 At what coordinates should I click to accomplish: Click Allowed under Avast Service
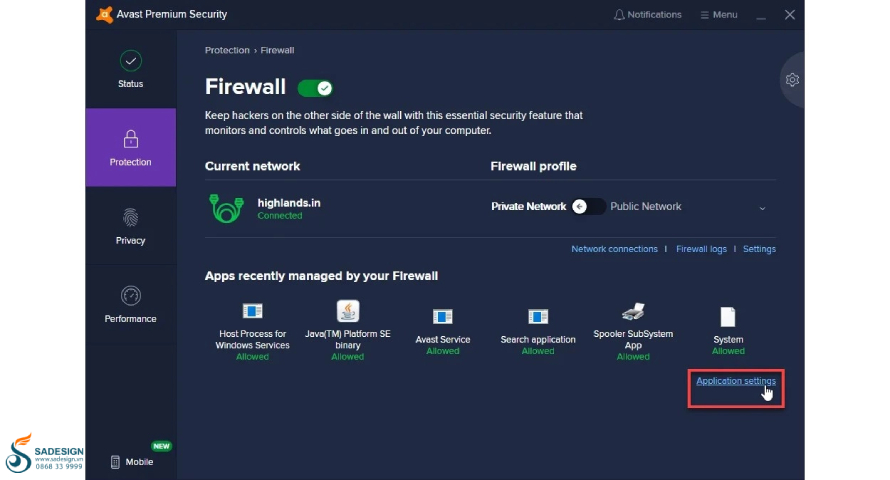point(443,351)
